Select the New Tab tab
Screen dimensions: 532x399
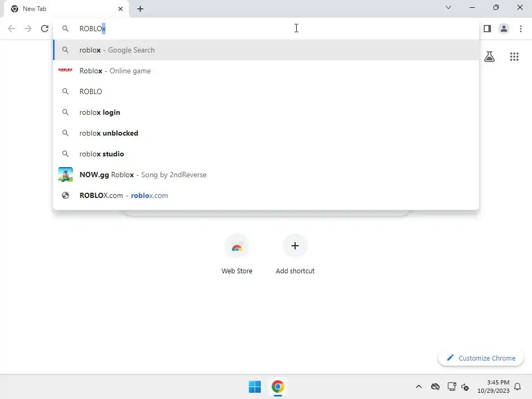66,9
